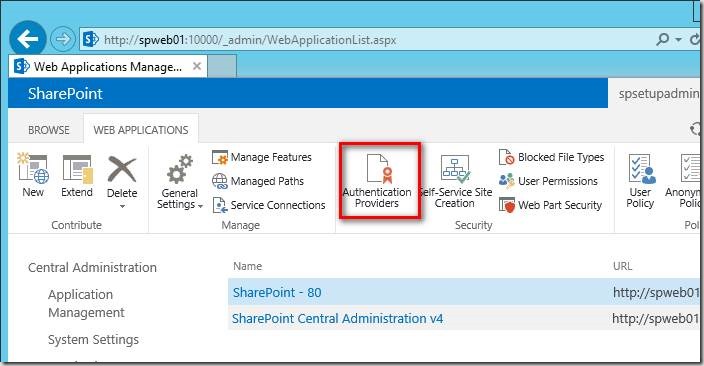Click the Name column header
704x366 pixels.
(247, 266)
